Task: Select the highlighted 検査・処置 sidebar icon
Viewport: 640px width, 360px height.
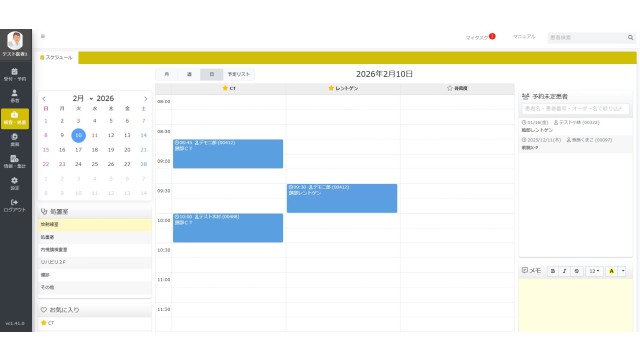Action: (15, 118)
